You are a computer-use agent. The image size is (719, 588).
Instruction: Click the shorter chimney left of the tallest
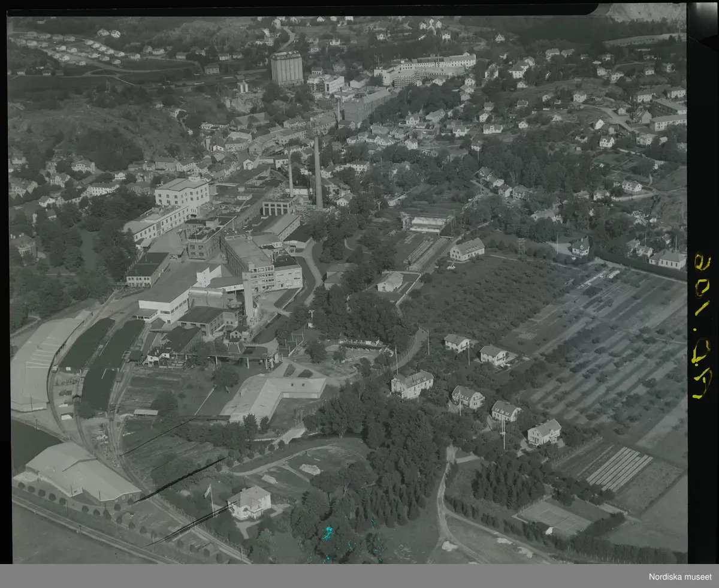(x=291, y=174)
